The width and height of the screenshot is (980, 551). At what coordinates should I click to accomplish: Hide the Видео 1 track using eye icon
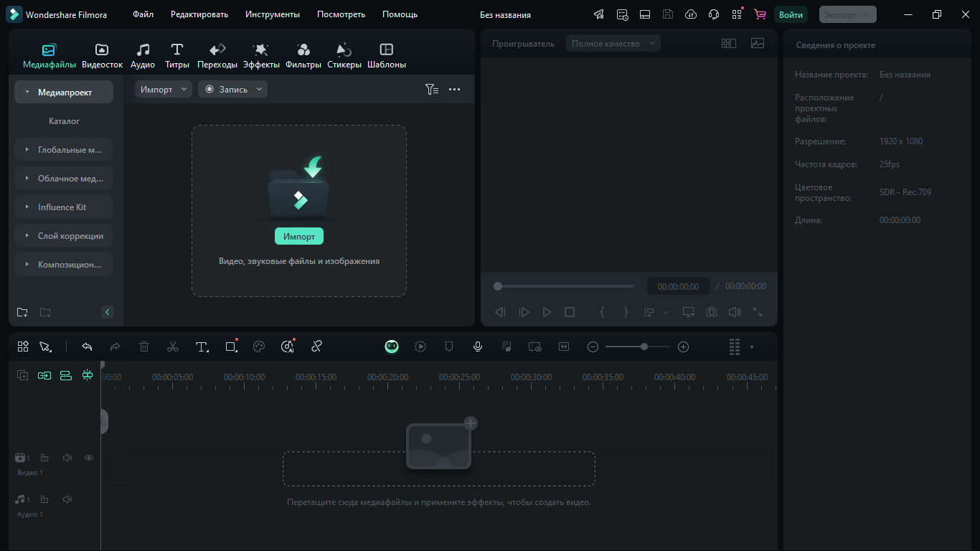pyautogui.click(x=89, y=458)
